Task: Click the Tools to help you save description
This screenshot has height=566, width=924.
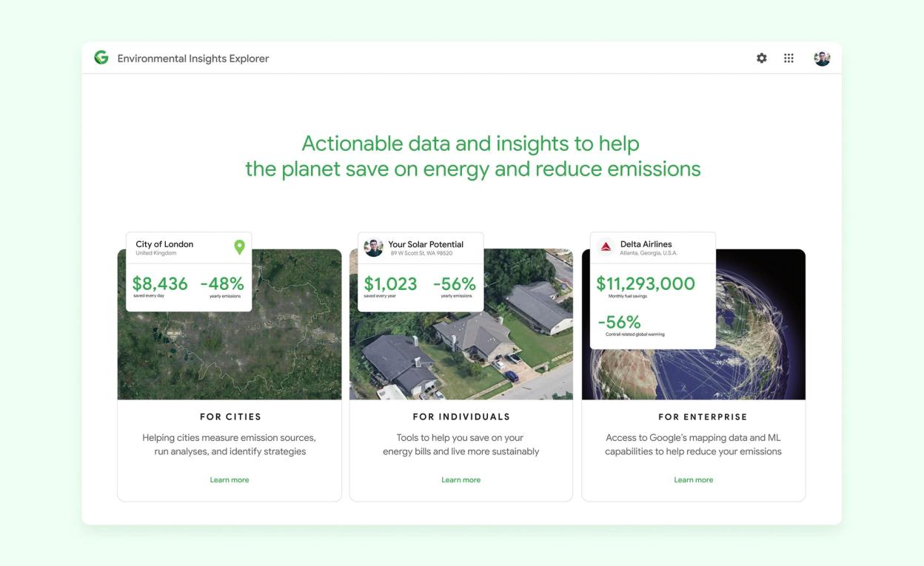Action: point(461,445)
